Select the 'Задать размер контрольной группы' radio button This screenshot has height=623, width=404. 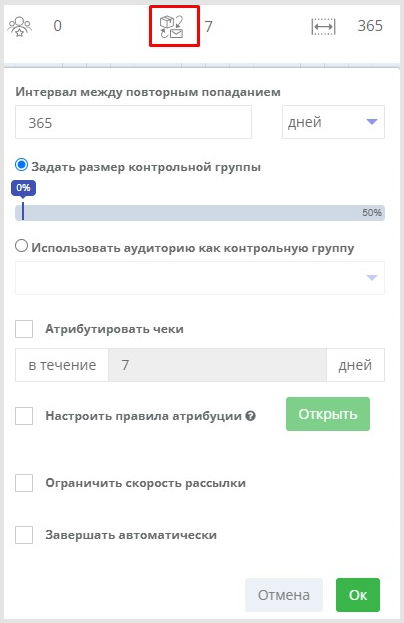[21, 165]
